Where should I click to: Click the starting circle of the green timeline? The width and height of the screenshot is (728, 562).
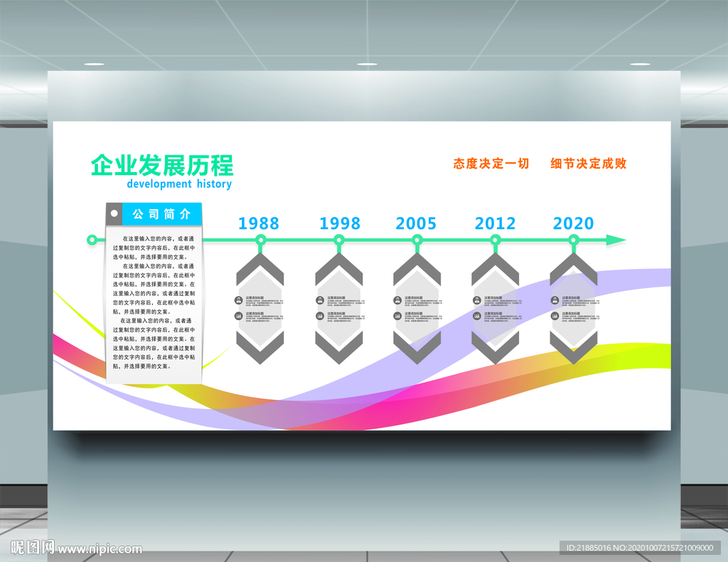pyautogui.click(x=92, y=240)
